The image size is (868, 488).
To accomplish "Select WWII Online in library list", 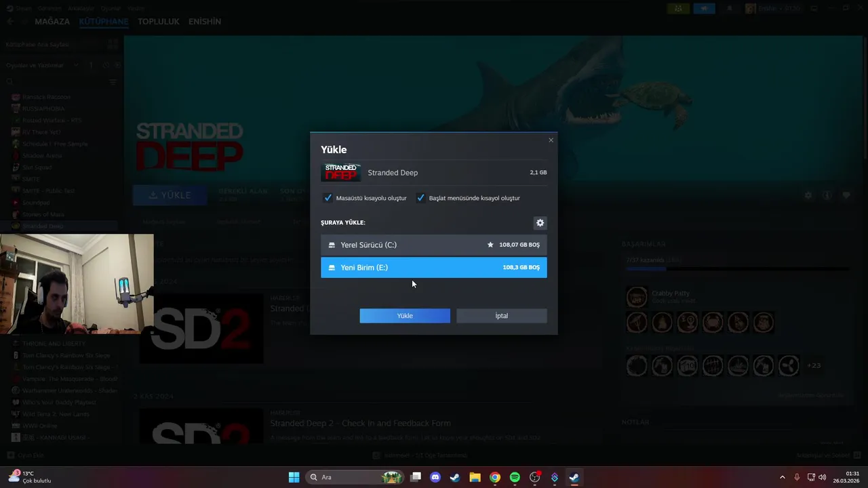I will (x=39, y=426).
